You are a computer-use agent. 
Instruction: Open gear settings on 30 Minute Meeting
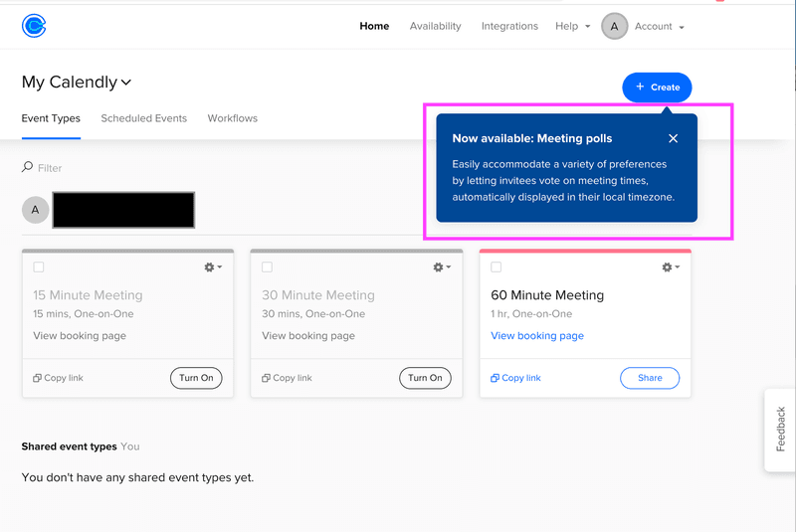point(441,267)
